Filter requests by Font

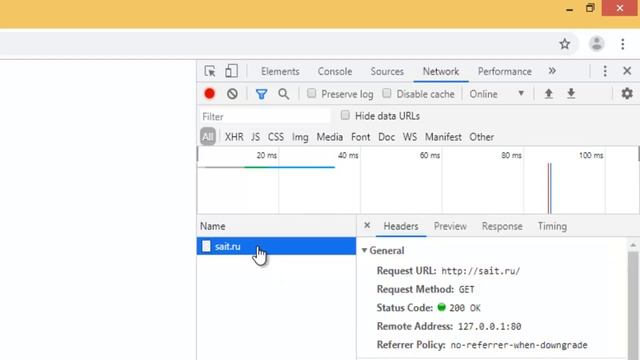click(360, 137)
